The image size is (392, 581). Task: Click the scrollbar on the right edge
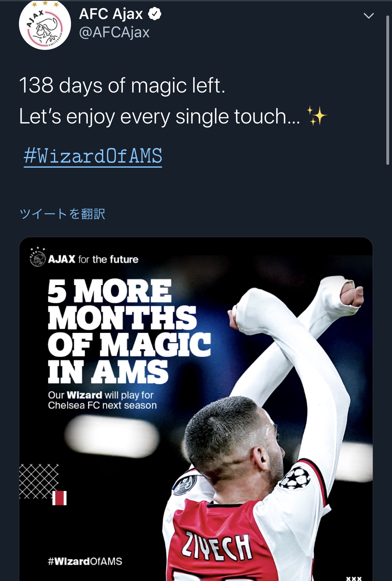tap(388, 90)
